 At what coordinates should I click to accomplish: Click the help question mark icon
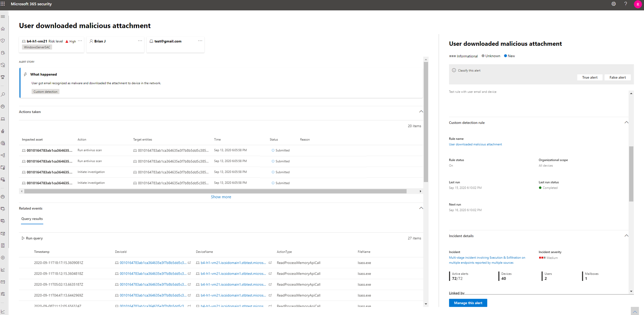click(626, 4)
